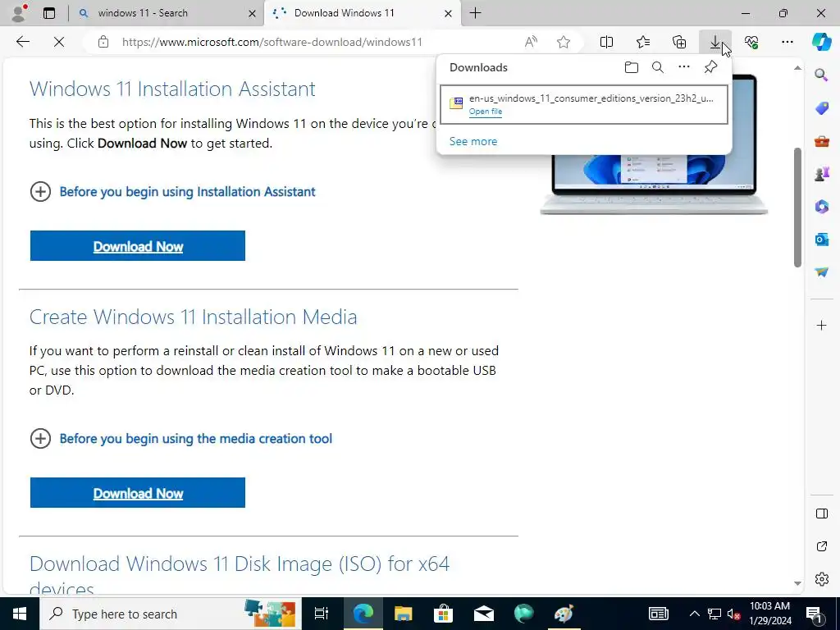Open Paint app on taskbar
The width and height of the screenshot is (840, 630).
tap(564, 614)
